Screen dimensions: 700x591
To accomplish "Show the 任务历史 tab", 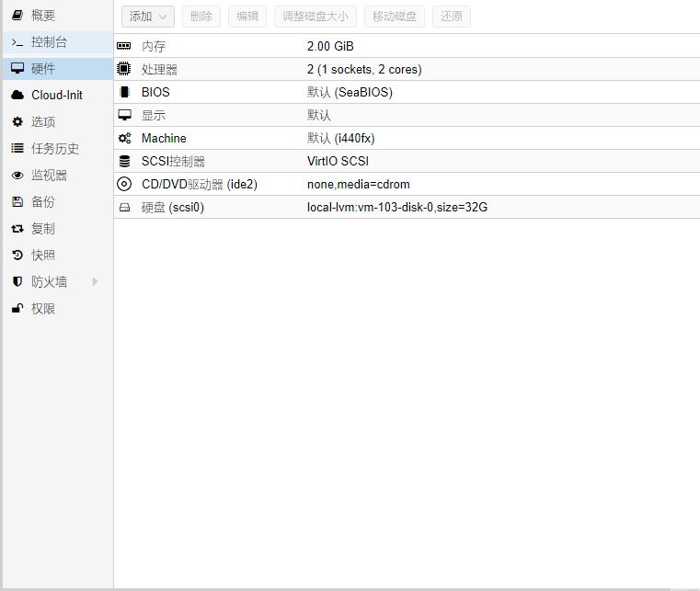I will (x=58, y=149).
